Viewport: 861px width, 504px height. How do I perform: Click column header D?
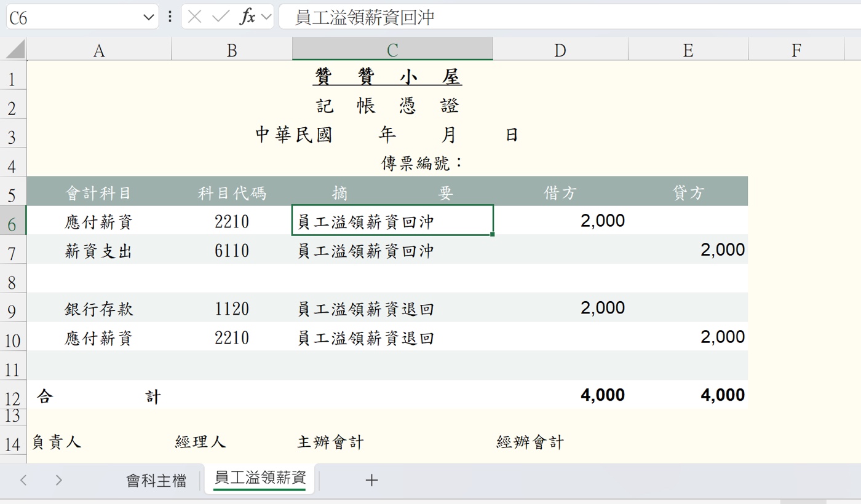point(560,49)
